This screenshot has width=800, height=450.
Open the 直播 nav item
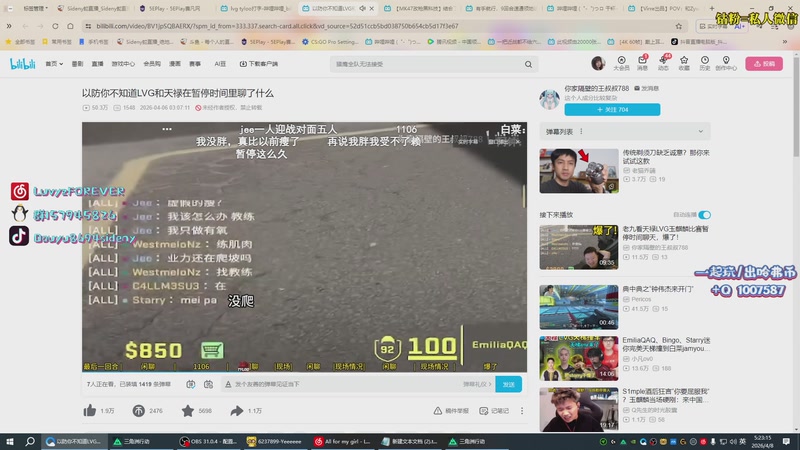97,64
